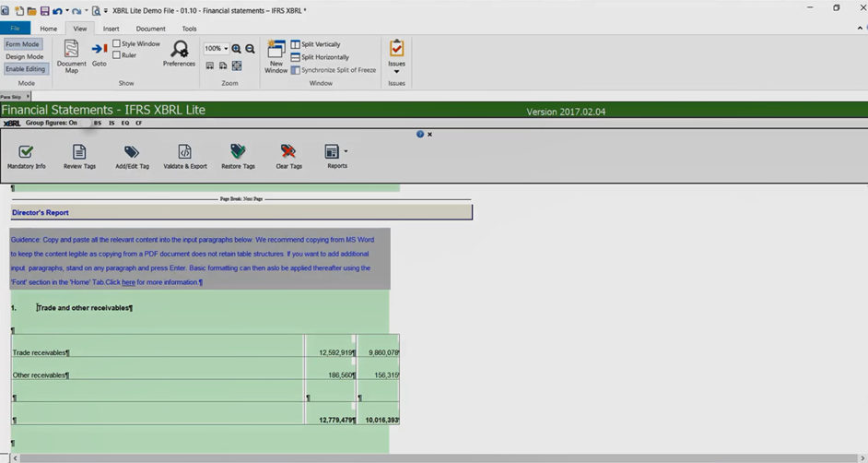
Task: Open Review Tags
Action: click(79, 157)
